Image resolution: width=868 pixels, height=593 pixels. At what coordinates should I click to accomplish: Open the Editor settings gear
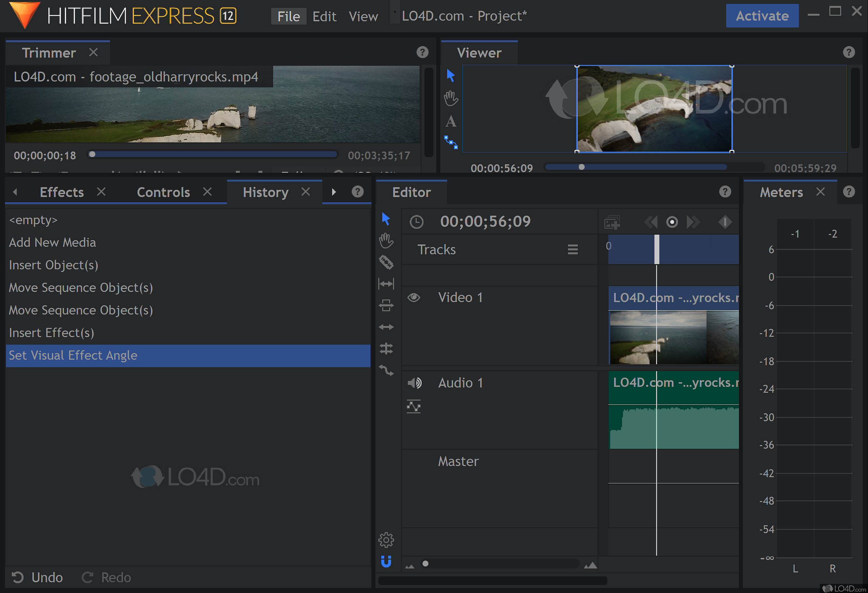(386, 540)
